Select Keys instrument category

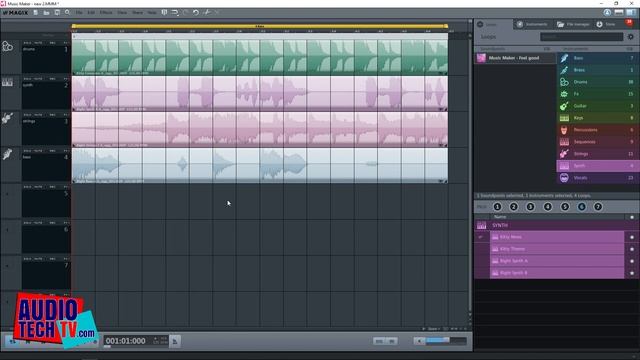pyautogui.click(x=597, y=118)
